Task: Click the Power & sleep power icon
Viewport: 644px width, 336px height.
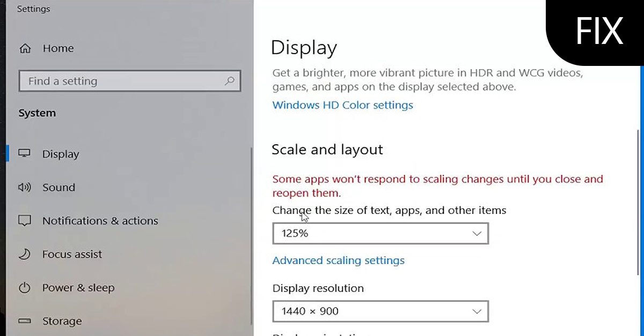Action: (x=25, y=288)
